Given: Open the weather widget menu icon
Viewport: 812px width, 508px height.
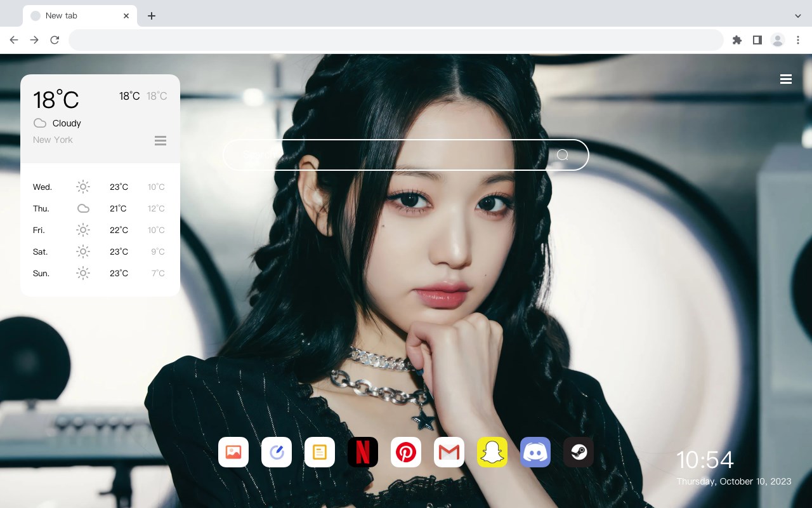Looking at the screenshot, I should (x=160, y=141).
